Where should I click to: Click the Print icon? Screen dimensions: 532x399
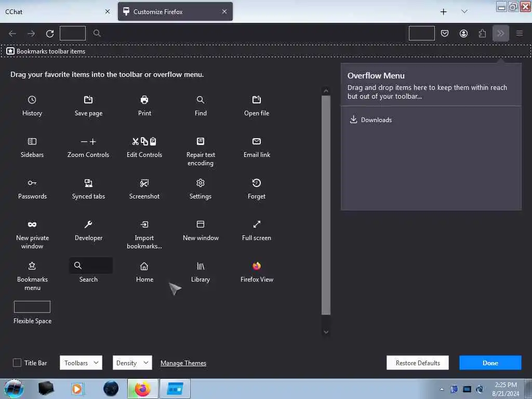click(144, 100)
